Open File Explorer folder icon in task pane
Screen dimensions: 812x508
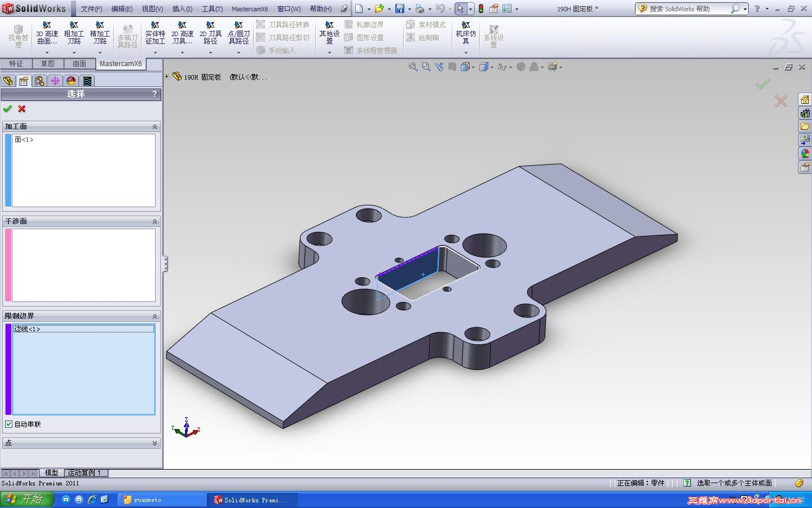(805, 126)
